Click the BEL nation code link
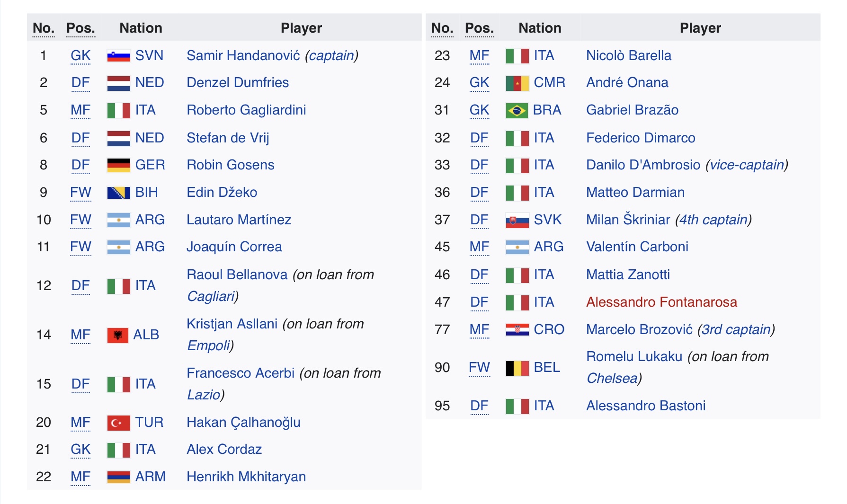Screen dimensions: 847x504 point(547,368)
